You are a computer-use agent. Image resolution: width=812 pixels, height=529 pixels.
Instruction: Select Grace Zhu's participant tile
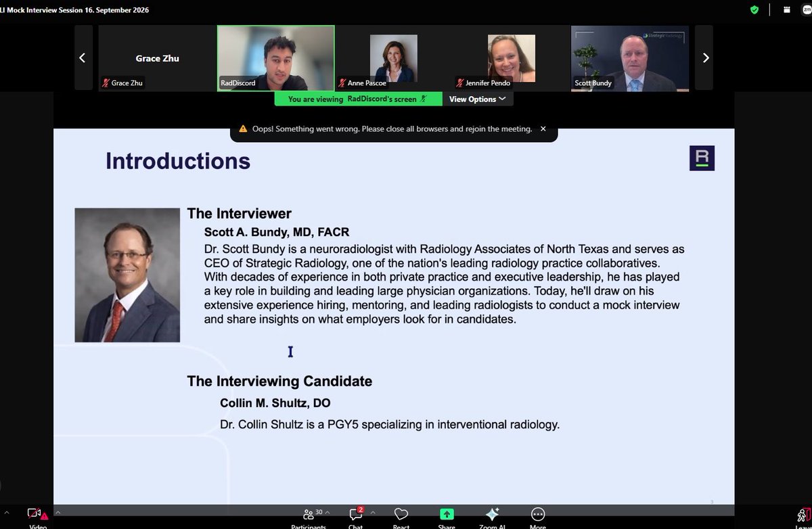coord(157,57)
